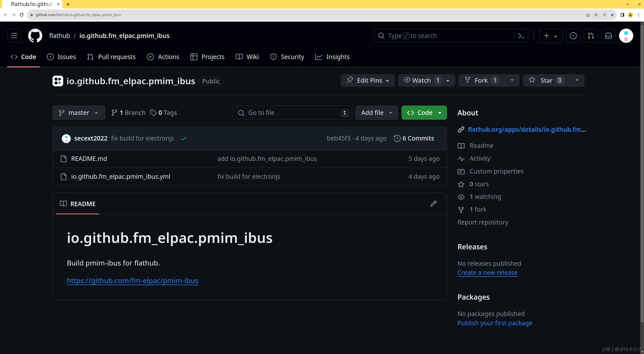Click the browser profile avatar icon

[630, 15]
